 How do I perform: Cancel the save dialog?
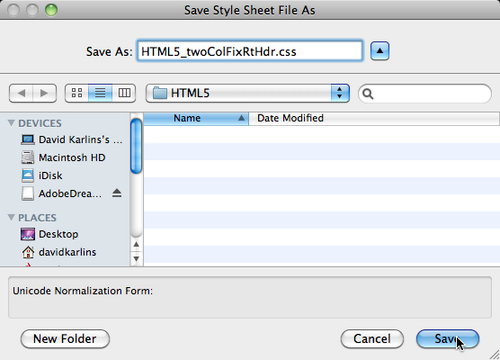click(x=372, y=339)
